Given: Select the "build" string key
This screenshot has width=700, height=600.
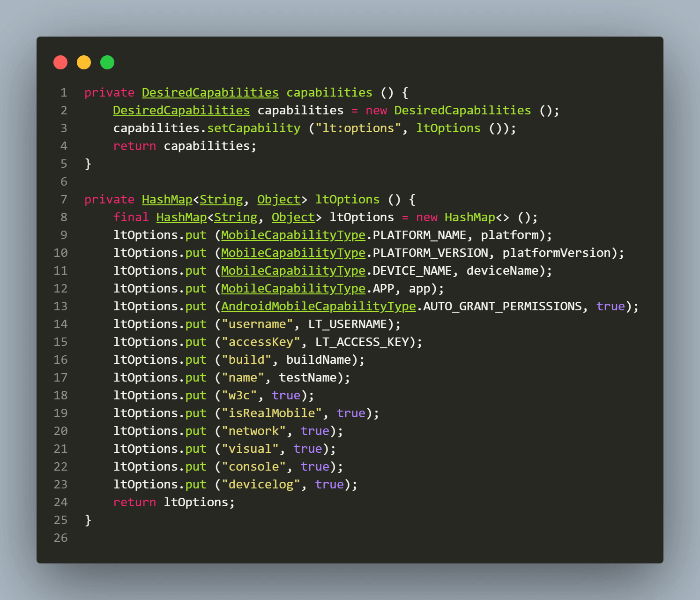Looking at the screenshot, I should point(246,360).
